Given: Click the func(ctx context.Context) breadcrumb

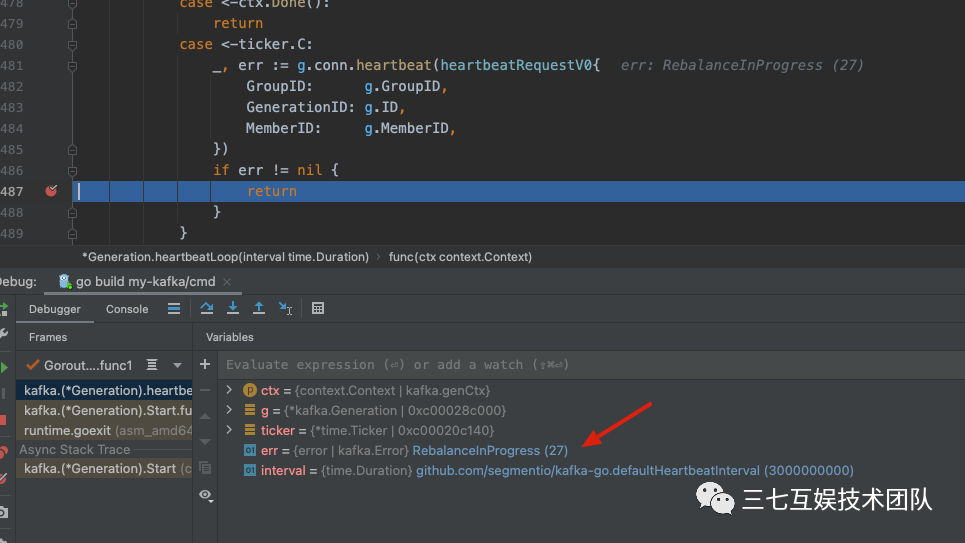Looking at the screenshot, I should click(460, 257).
